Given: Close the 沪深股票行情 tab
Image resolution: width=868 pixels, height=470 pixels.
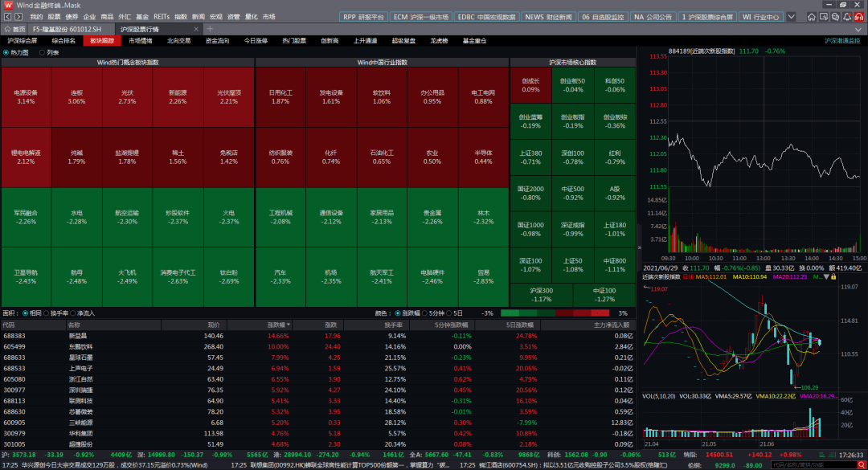Looking at the screenshot, I should click(x=196, y=29).
